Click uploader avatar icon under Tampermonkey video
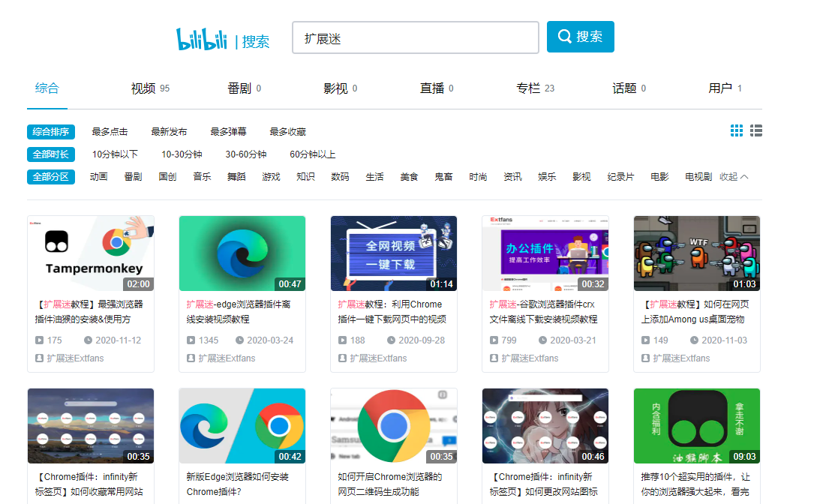 pos(40,358)
